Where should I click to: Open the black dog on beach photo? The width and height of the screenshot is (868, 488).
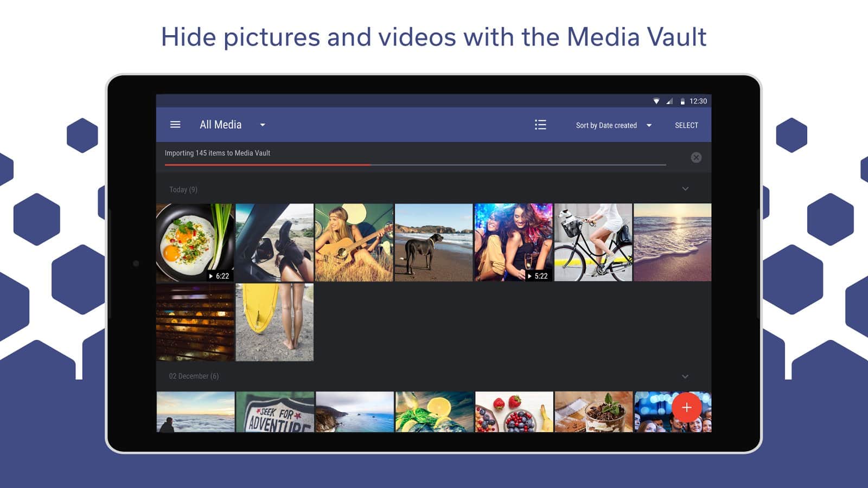(x=433, y=242)
